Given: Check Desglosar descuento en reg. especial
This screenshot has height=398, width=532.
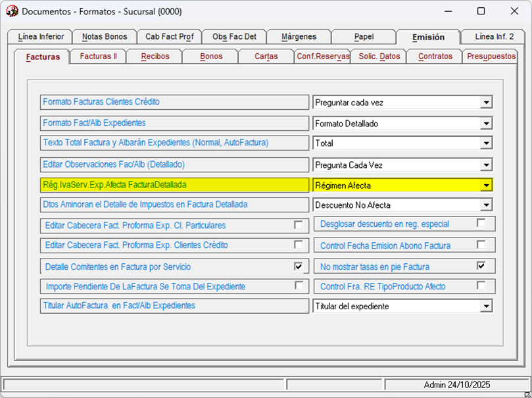Looking at the screenshot, I should 481,224.
